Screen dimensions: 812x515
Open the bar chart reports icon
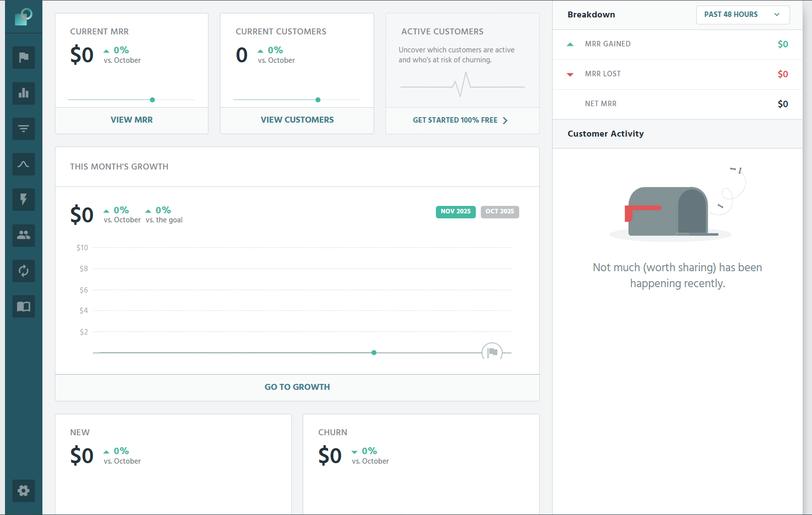coord(23,93)
